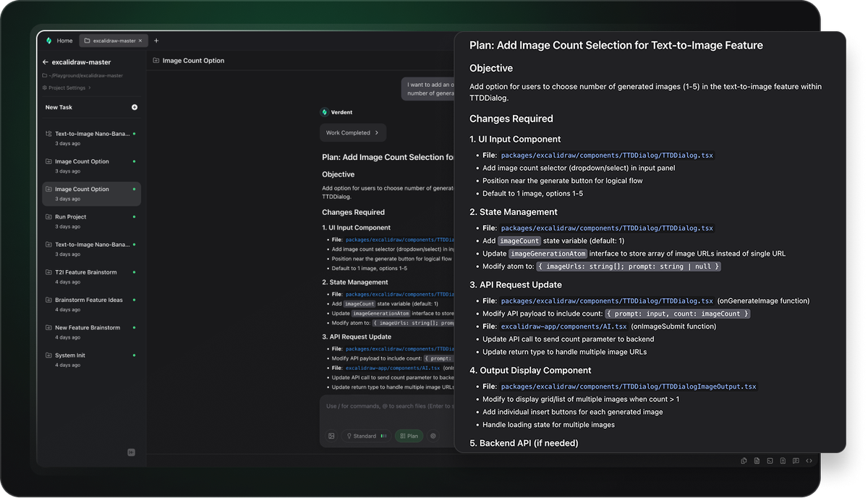Click the copy files icon in bottom toolbar

point(744,460)
